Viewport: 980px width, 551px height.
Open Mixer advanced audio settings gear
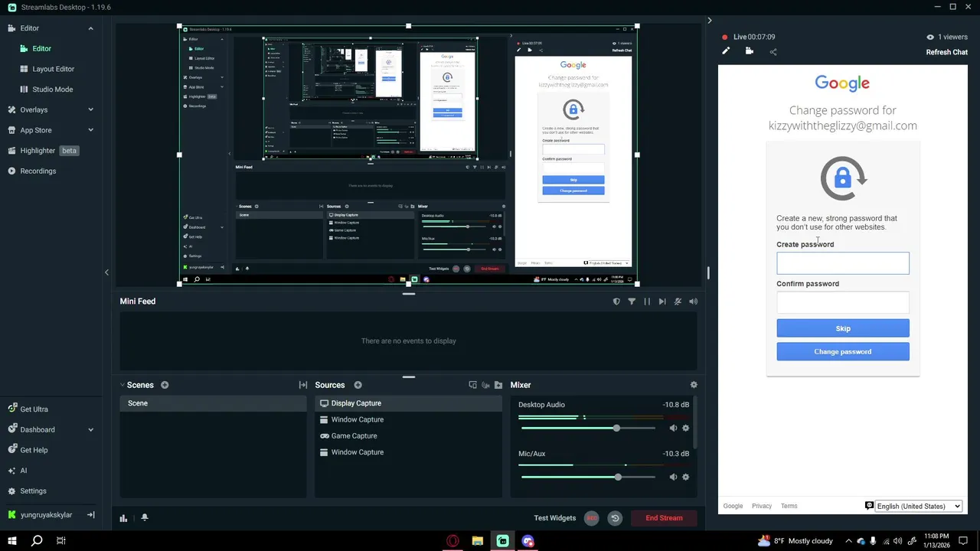tap(694, 385)
